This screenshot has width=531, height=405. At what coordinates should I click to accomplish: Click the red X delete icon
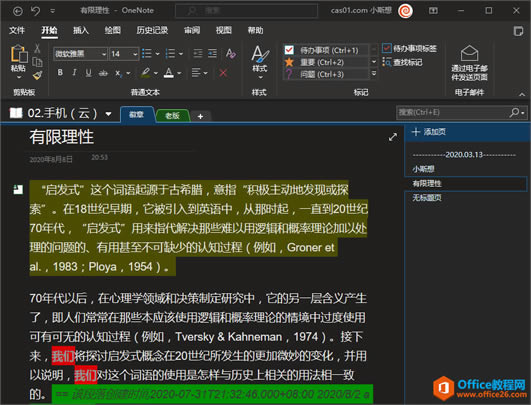click(223, 72)
